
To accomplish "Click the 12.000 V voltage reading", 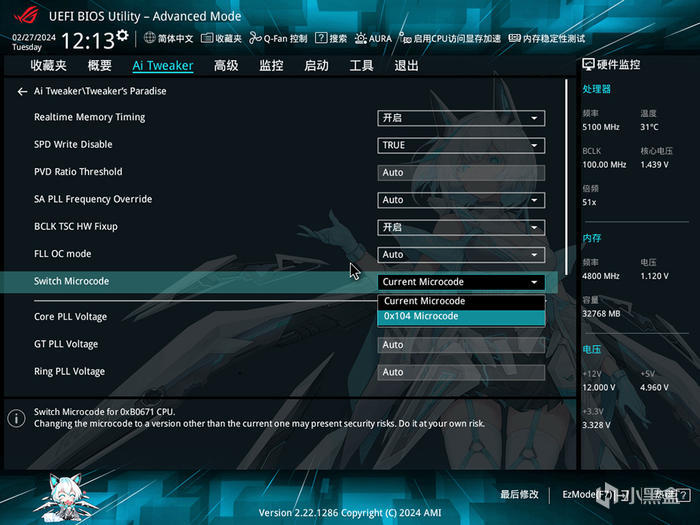I will pos(599,388).
